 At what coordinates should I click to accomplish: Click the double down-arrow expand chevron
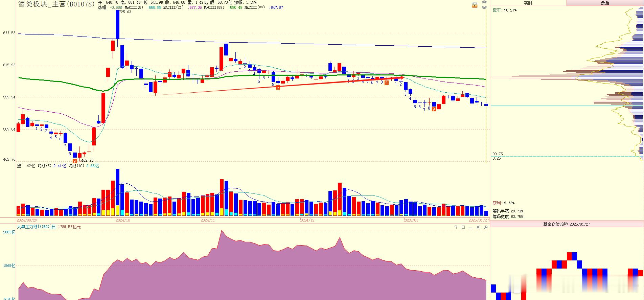(484, 7)
